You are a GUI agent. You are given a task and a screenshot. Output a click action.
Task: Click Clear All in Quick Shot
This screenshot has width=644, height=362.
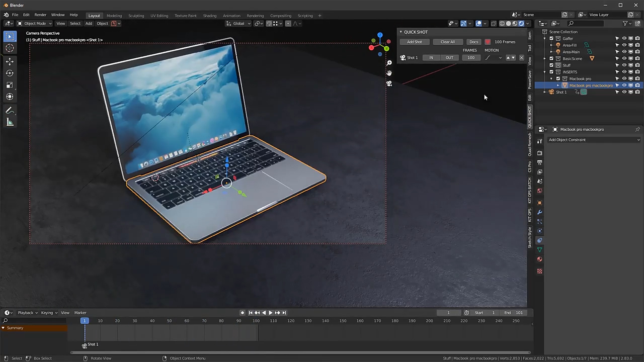coord(447,42)
